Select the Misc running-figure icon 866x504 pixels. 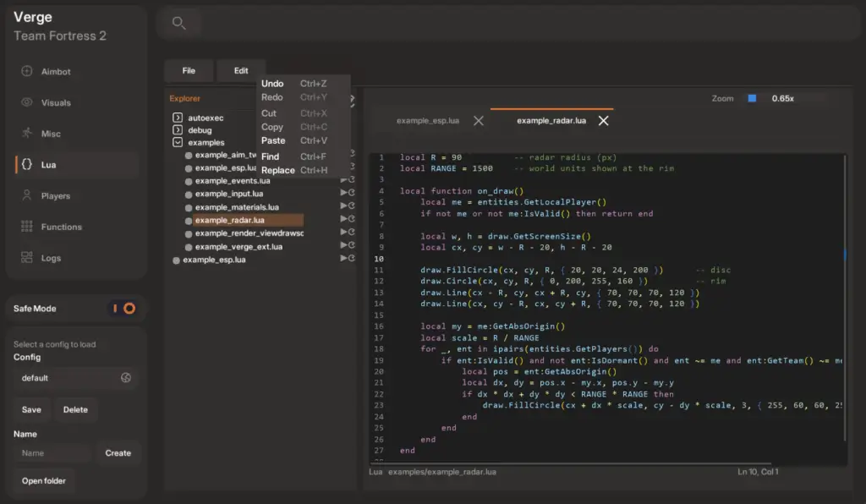tap(26, 133)
